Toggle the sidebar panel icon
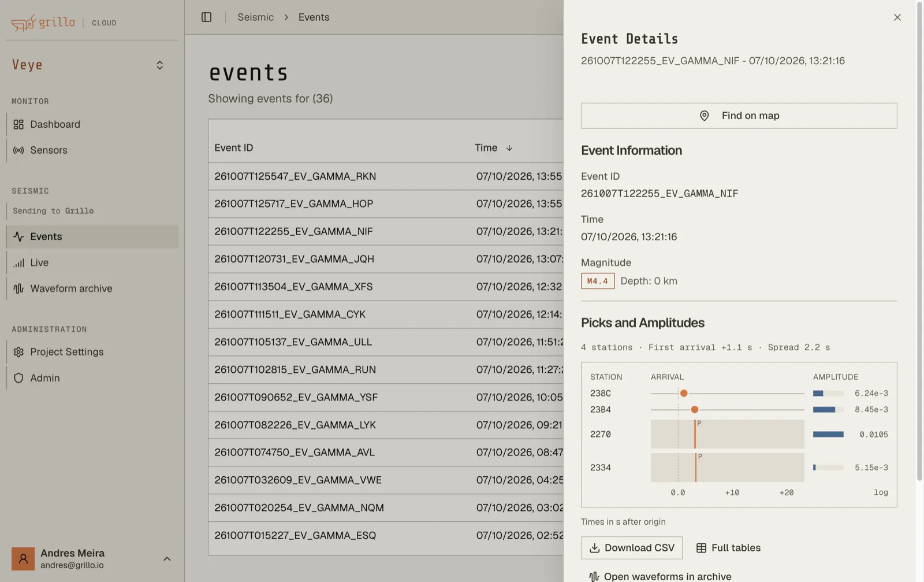The width and height of the screenshot is (924, 582). point(206,17)
